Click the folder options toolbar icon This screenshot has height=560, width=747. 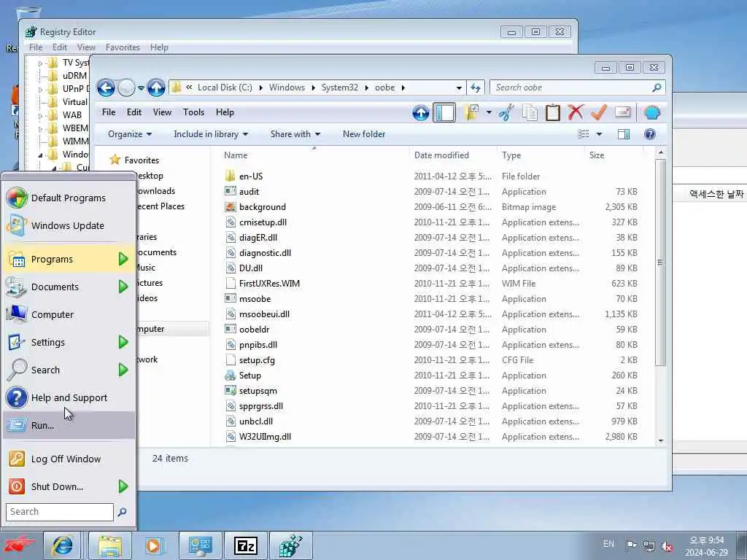tap(471, 113)
